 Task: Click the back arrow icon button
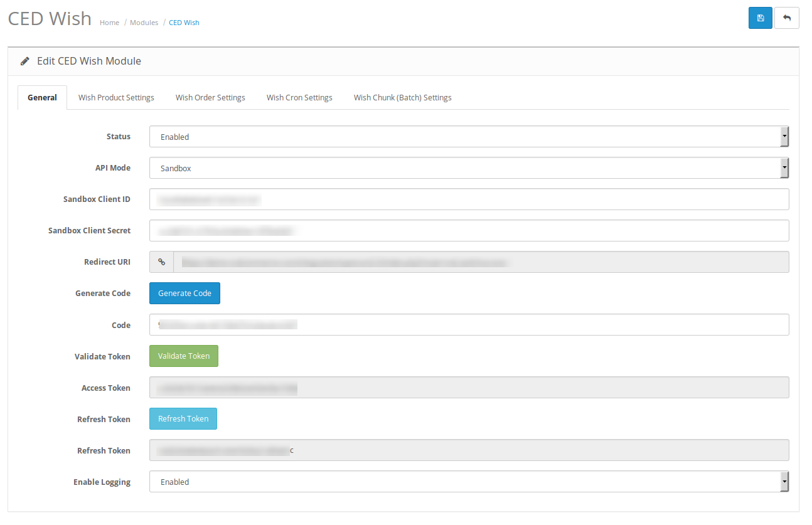[x=787, y=18]
